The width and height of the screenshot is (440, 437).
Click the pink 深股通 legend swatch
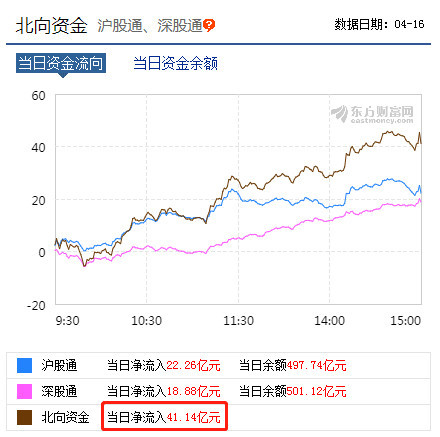[x=24, y=391]
